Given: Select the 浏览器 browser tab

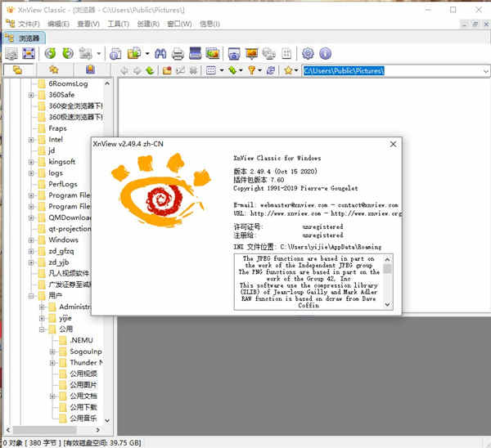Looking at the screenshot, I should (x=25, y=38).
